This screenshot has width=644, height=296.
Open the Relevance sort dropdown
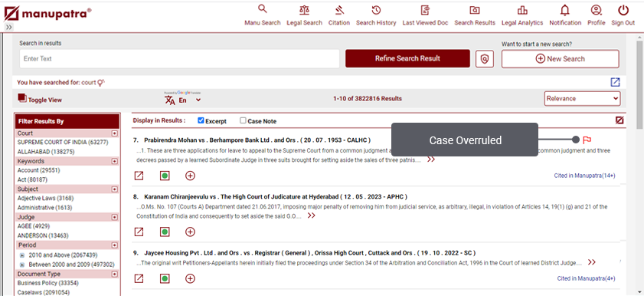click(582, 99)
